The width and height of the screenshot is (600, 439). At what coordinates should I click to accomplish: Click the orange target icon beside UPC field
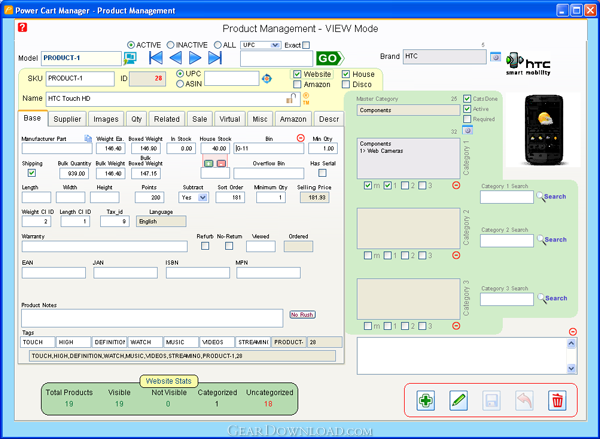(x=267, y=79)
